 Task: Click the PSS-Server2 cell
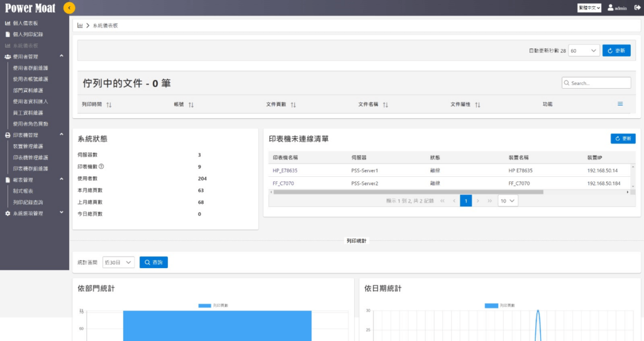coord(365,184)
